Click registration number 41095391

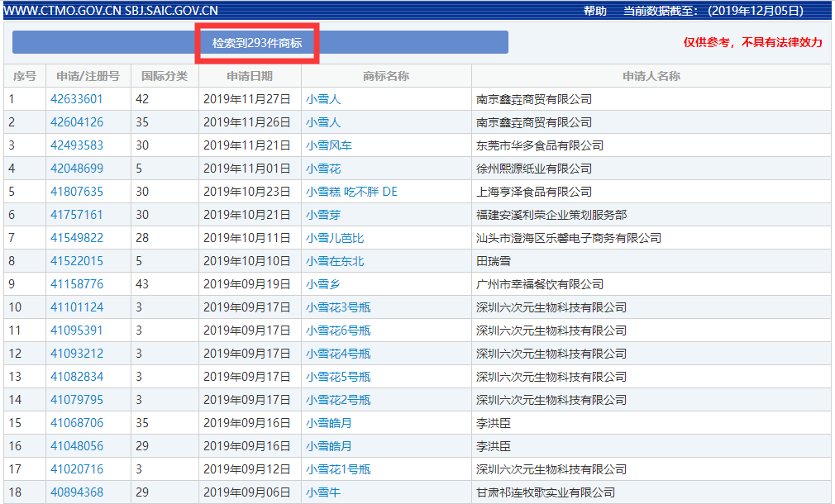(x=77, y=330)
